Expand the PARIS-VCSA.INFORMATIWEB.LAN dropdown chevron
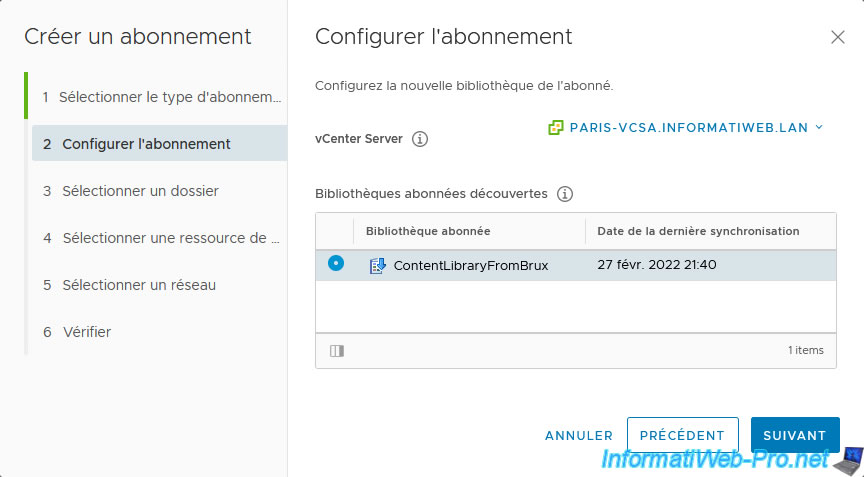This screenshot has height=477, width=864. pos(819,127)
